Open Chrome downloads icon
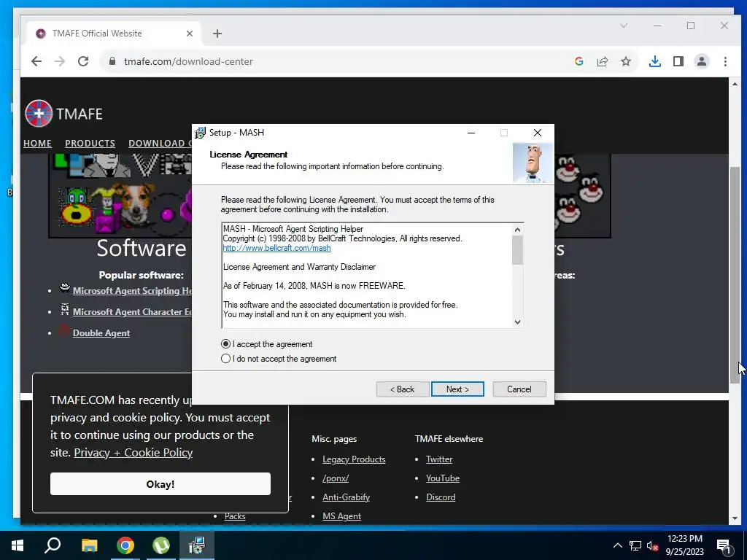Viewport: 747px width, 560px height. point(655,61)
